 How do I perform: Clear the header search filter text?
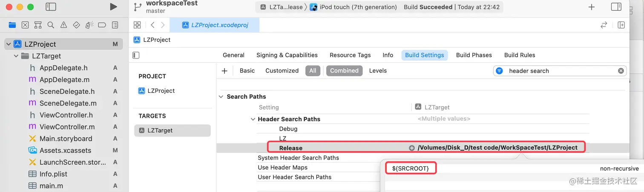coord(621,71)
